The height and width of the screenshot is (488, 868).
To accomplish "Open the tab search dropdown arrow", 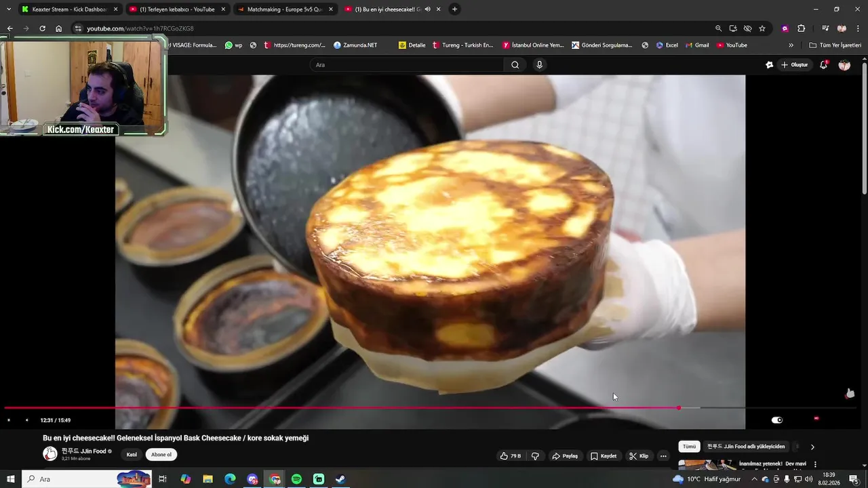I will (8, 9).
